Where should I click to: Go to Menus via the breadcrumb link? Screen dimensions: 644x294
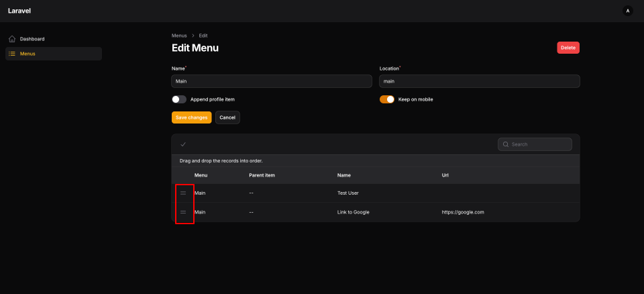point(179,35)
